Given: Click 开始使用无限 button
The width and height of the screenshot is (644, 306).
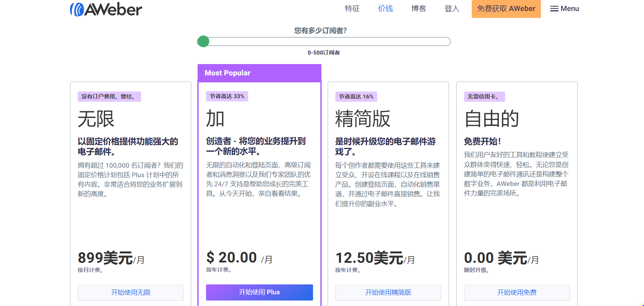Looking at the screenshot, I should pos(130,292).
